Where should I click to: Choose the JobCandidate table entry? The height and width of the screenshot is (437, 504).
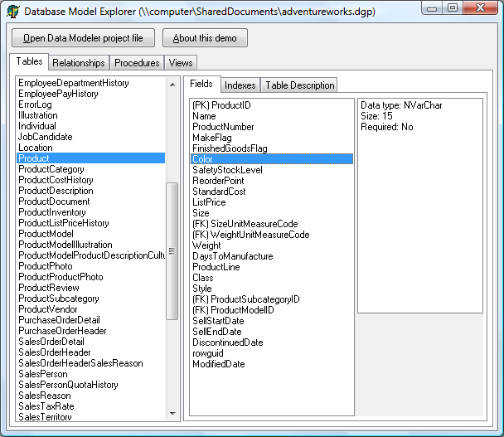(46, 137)
